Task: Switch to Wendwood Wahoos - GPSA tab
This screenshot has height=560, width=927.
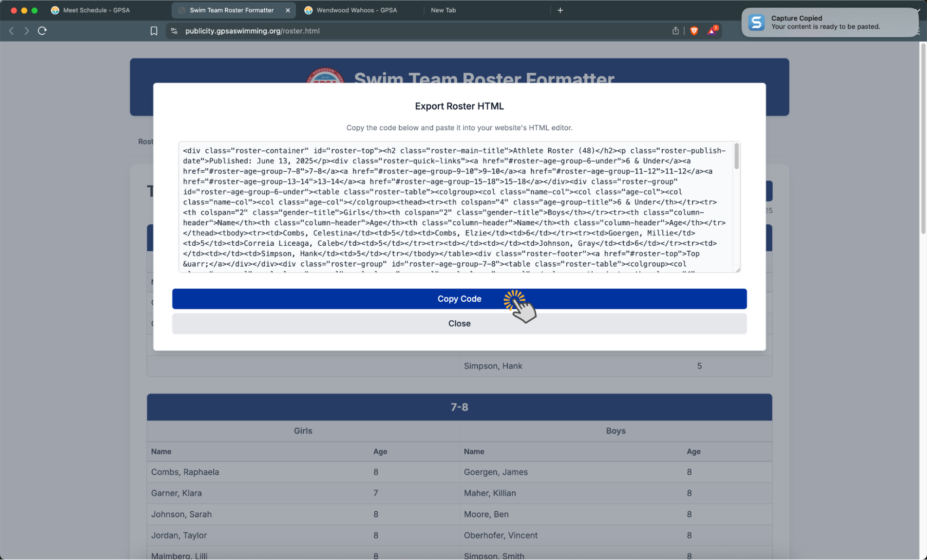Action: click(x=356, y=10)
